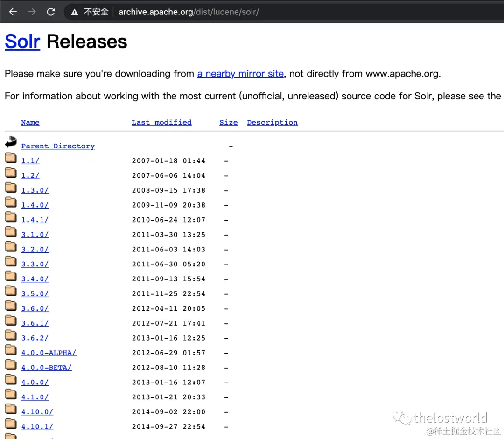Open the 4.0.0/ directory link

click(35, 383)
